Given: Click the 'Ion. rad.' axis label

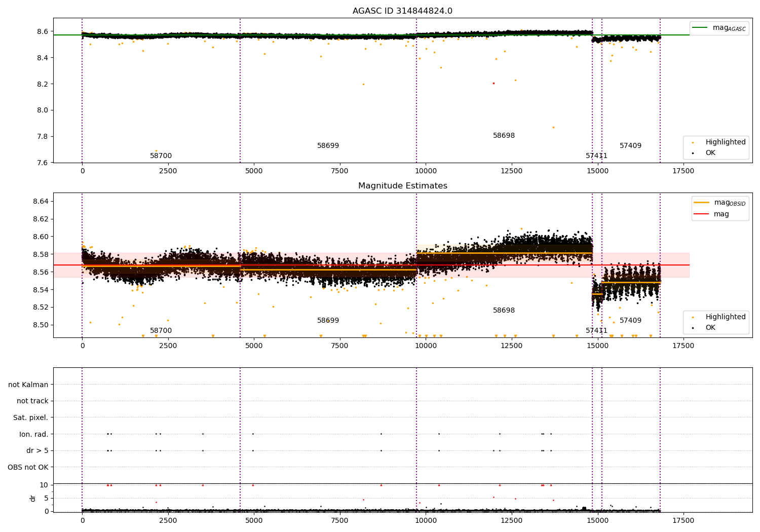Looking at the screenshot, I should 34,434.
